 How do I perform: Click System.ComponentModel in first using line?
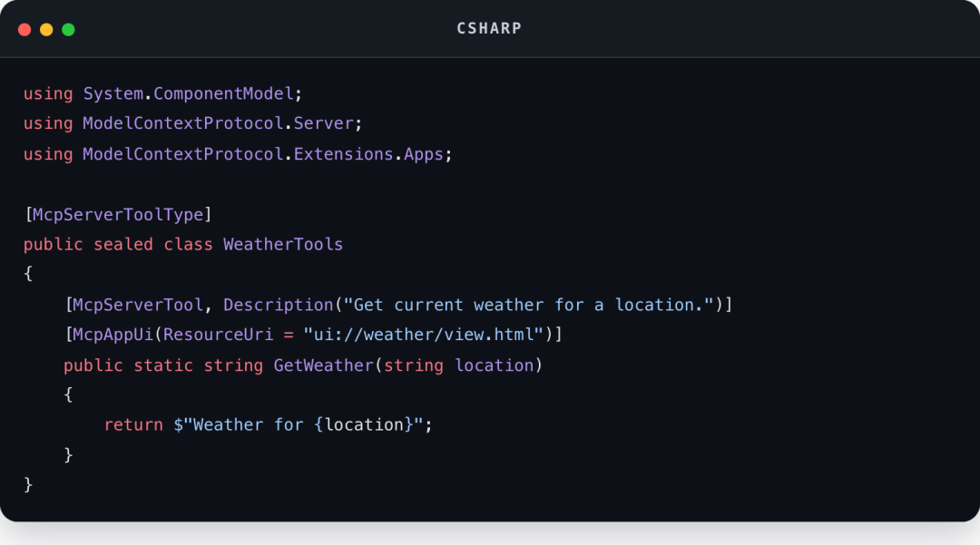point(188,93)
